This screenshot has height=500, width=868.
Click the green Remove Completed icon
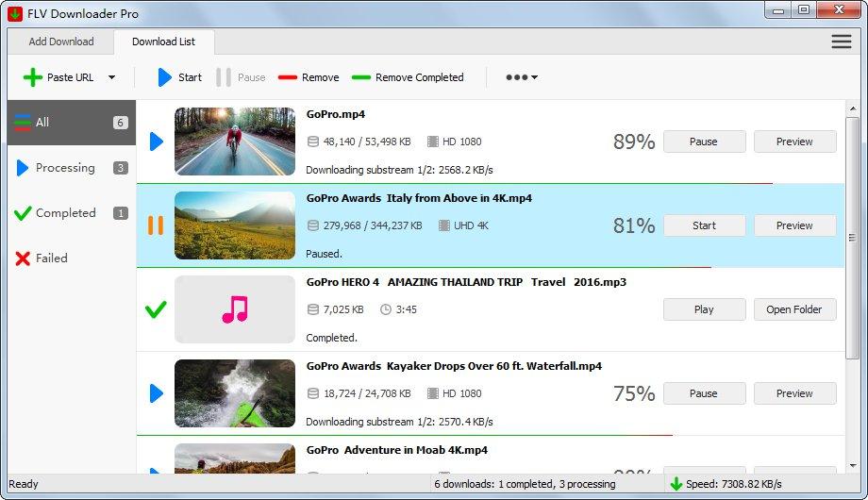[x=361, y=77]
